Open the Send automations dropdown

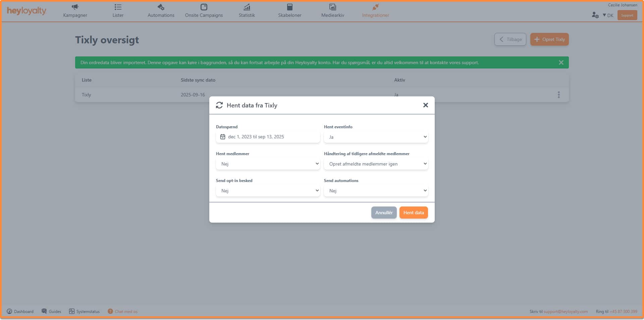tap(376, 191)
